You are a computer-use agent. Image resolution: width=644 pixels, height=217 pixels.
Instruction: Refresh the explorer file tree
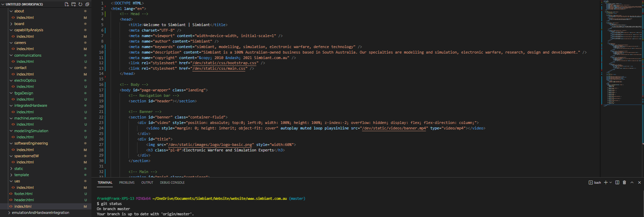coord(80,4)
